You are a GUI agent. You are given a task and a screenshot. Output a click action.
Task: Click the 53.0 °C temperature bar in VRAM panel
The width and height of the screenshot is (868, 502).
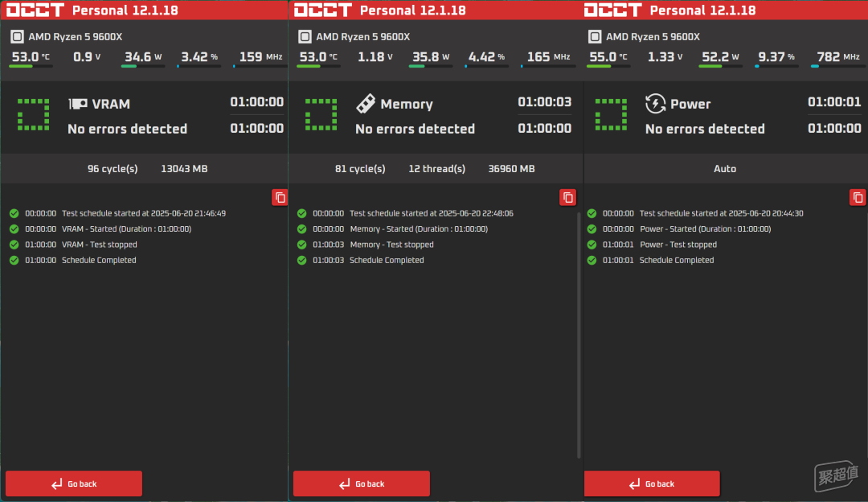31,67
